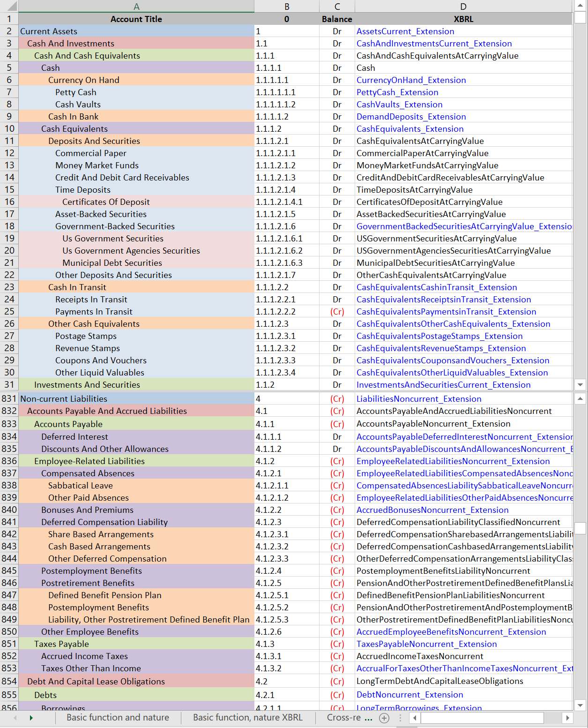Select the Account Title header cell
588x728 pixels.
(x=136, y=19)
